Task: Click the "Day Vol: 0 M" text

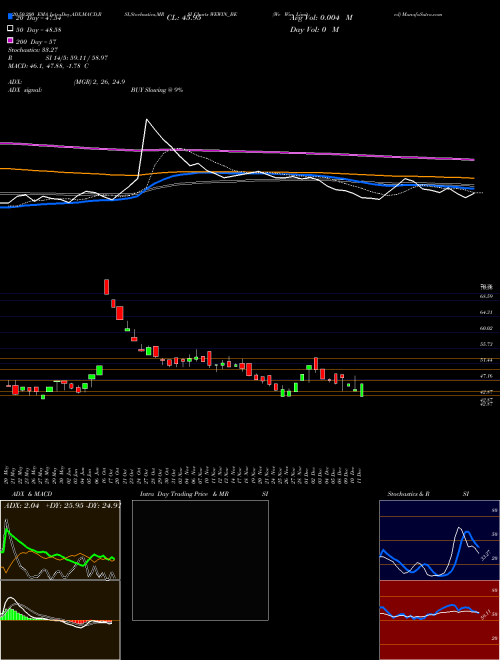Action: point(314,29)
